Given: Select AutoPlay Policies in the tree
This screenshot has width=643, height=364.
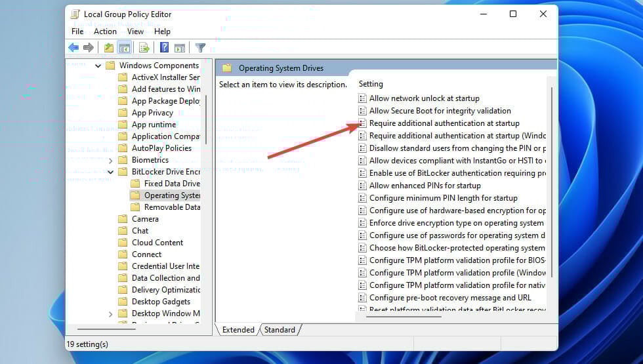Looking at the screenshot, I should click(x=161, y=148).
